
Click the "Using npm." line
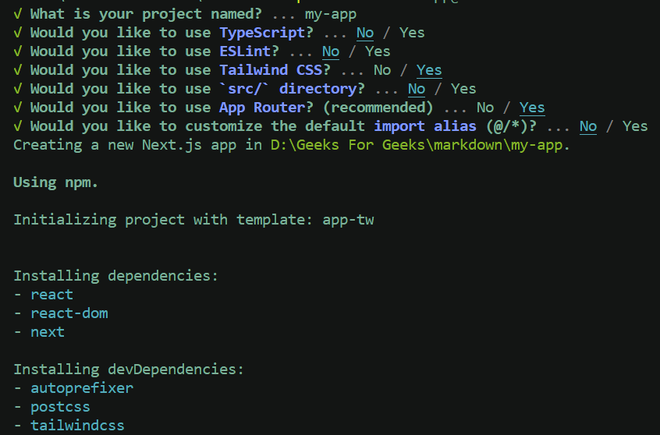pos(56,181)
